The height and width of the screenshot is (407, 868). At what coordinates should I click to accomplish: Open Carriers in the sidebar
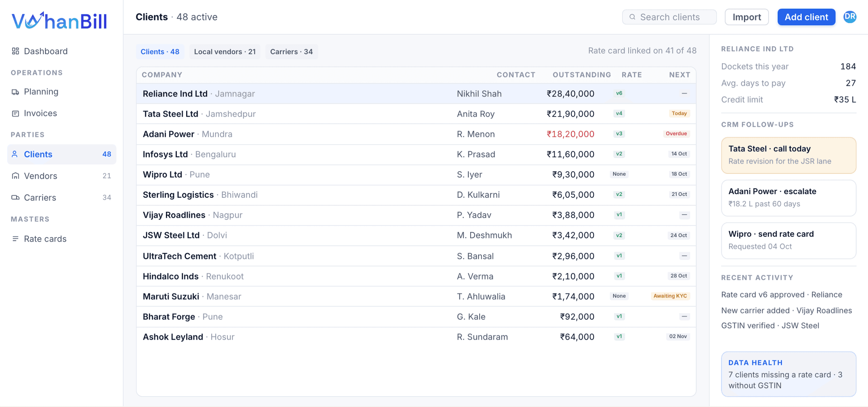coord(61,197)
